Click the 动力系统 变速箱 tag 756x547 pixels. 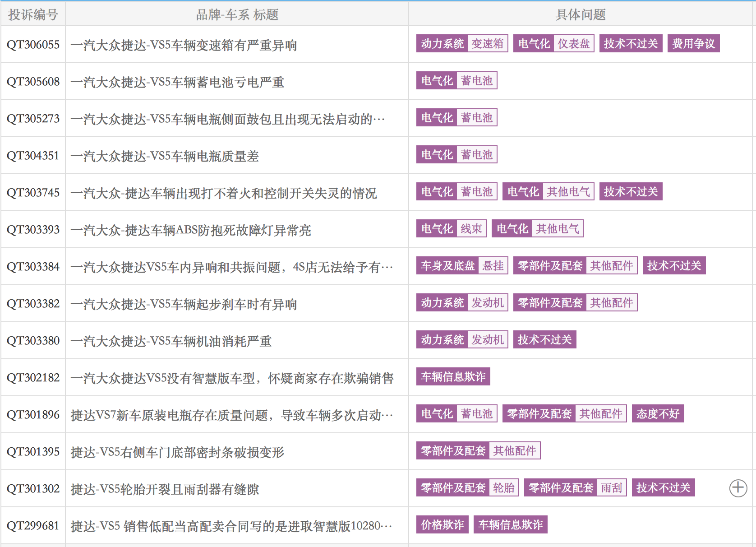click(462, 44)
